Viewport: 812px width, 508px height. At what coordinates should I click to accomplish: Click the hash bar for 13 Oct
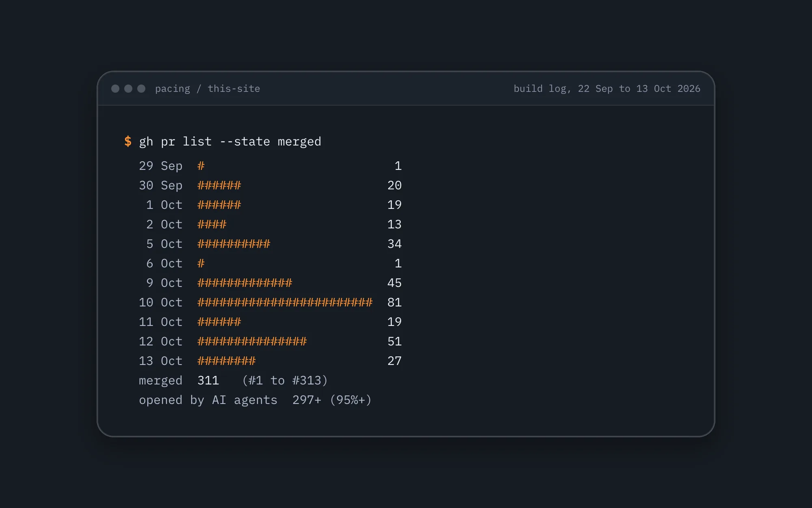click(227, 361)
